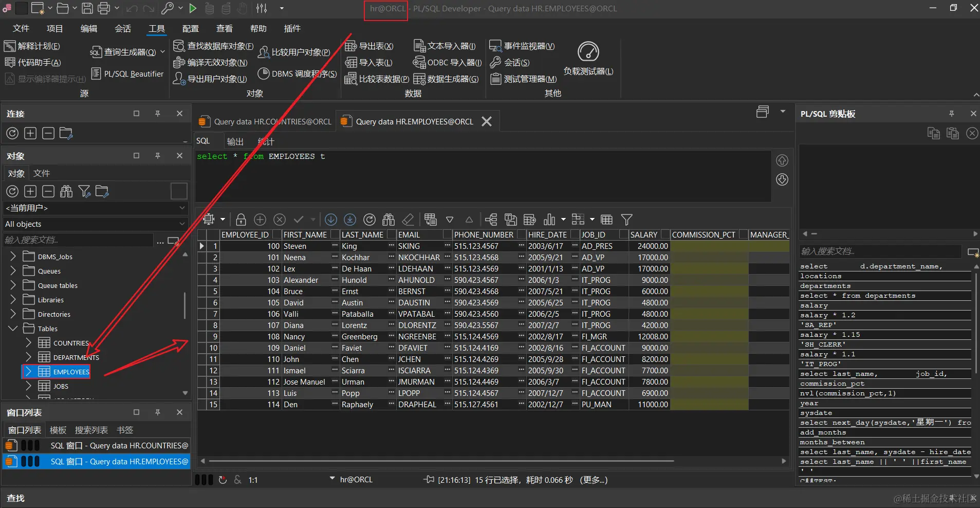Click the filter icon in the 对象 panel toolbar
The width and height of the screenshot is (980, 508).
(84, 192)
